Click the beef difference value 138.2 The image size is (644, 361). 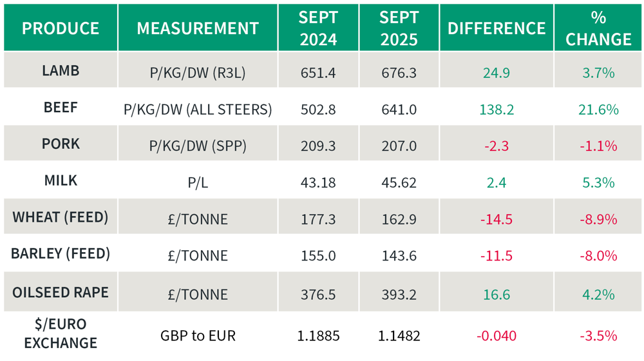click(497, 110)
